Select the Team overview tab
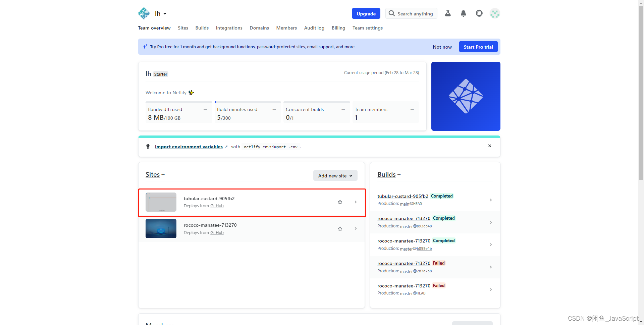The width and height of the screenshot is (644, 325). (154, 28)
